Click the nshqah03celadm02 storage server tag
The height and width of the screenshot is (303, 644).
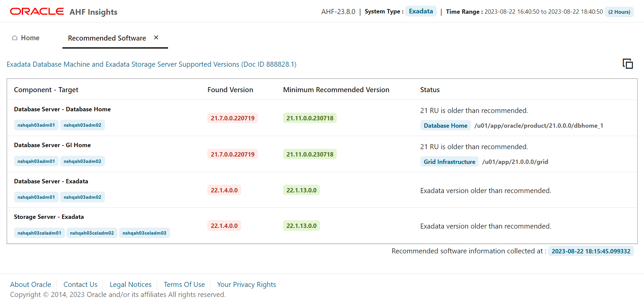pos(92,233)
